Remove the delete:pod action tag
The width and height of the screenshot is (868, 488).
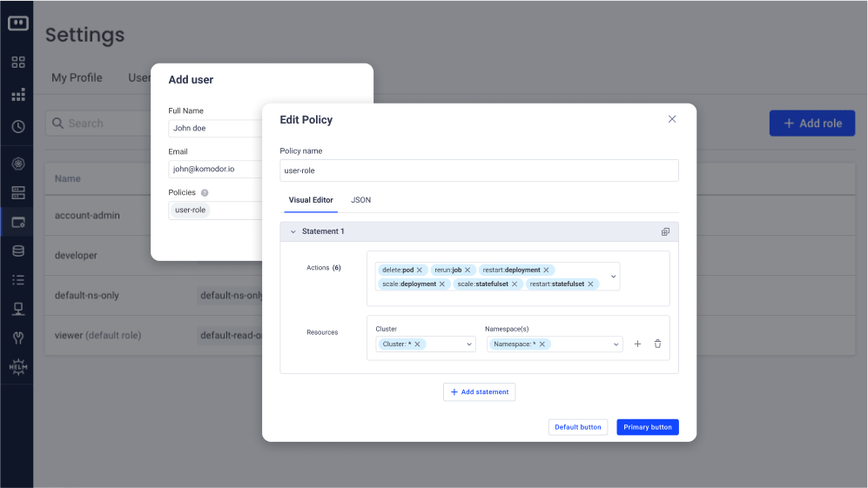pos(420,270)
